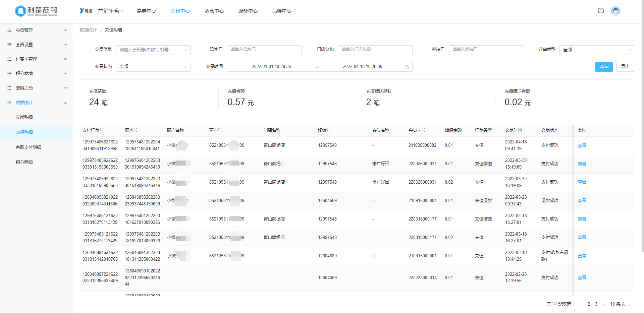Open the 10 条/页 page size dropdown
This screenshot has width=644, height=313.
(621, 304)
